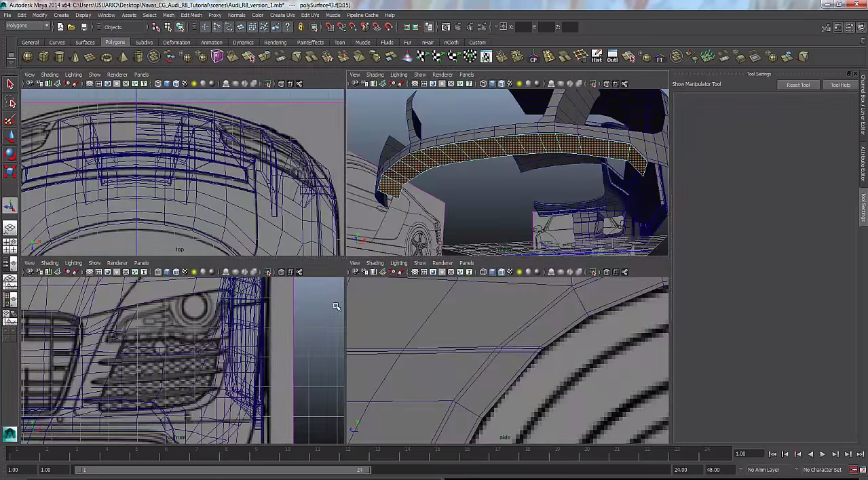Open the No Character Set dropdown

(x=822, y=470)
